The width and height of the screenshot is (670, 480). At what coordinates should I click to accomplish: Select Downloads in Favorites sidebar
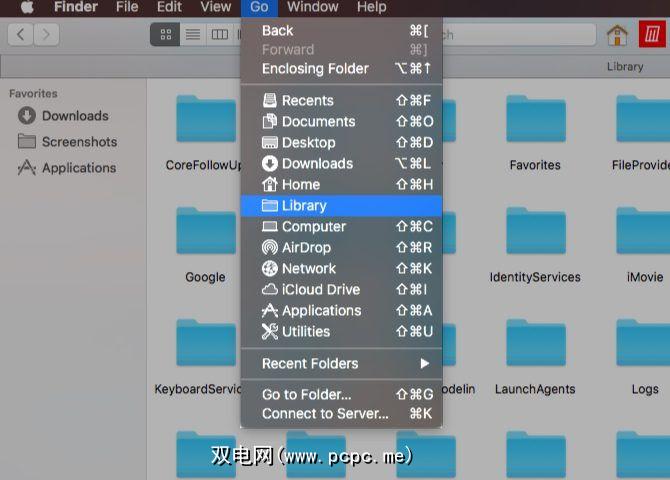(x=63, y=116)
